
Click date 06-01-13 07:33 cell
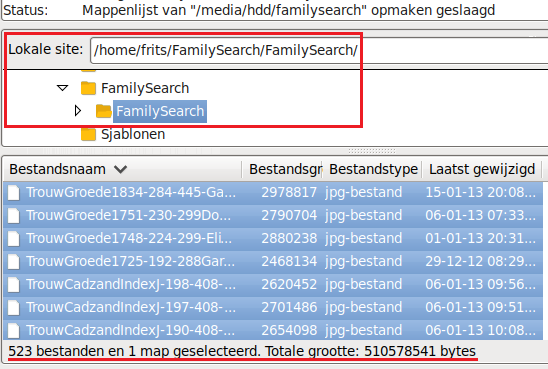pos(481,216)
